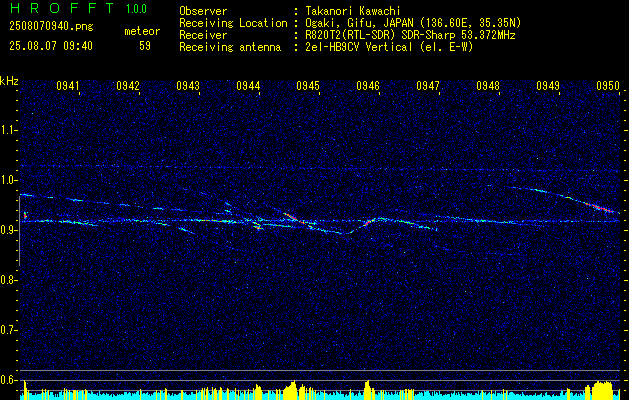This screenshot has width=629, height=400.
Task: Click the Receiving Location Ogaki, Gifu text
Action: pyautogui.click(x=413, y=23)
